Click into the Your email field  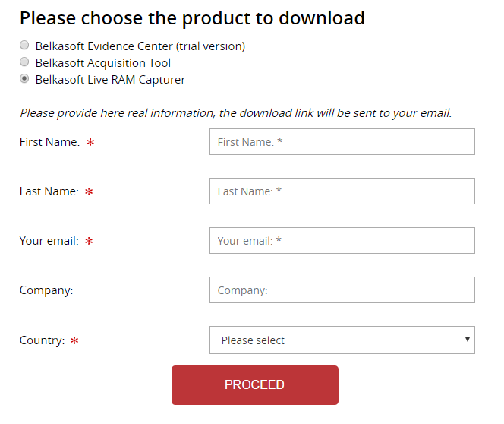342,241
